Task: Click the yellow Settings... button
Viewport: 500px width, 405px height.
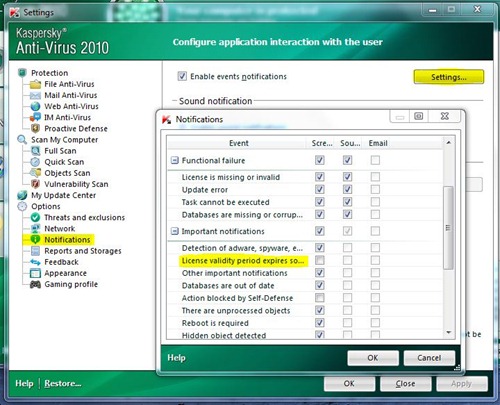Action: point(449,77)
